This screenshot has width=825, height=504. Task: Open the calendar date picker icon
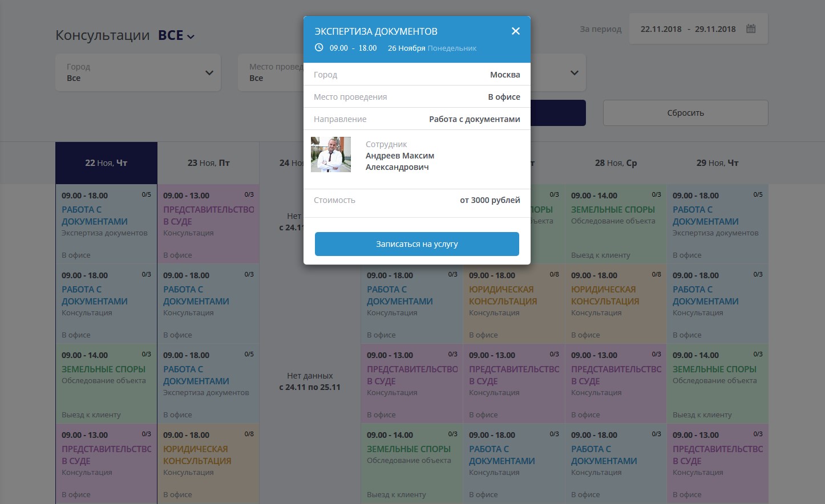[x=751, y=29]
